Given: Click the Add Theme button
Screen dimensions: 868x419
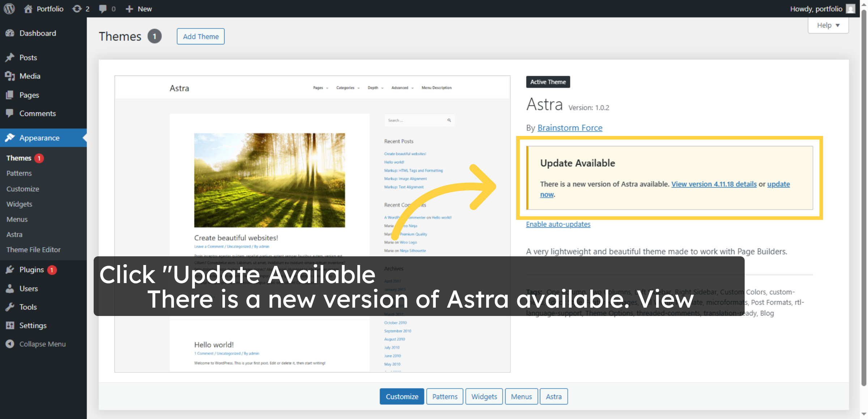Looking at the screenshot, I should (200, 36).
